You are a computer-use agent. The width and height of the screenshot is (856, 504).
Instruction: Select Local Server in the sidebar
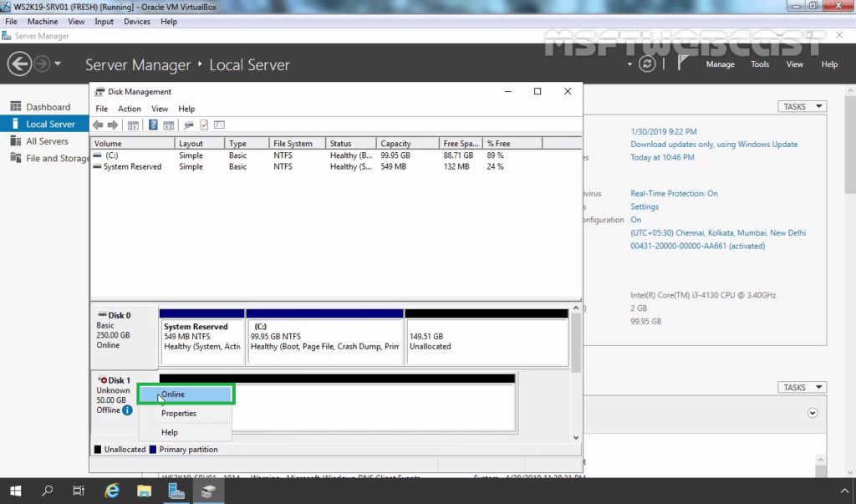pos(45,124)
